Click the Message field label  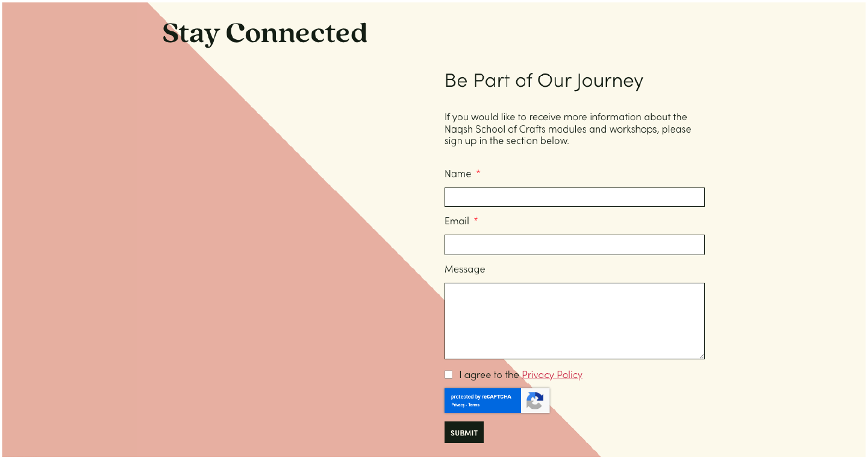(x=464, y=269)
